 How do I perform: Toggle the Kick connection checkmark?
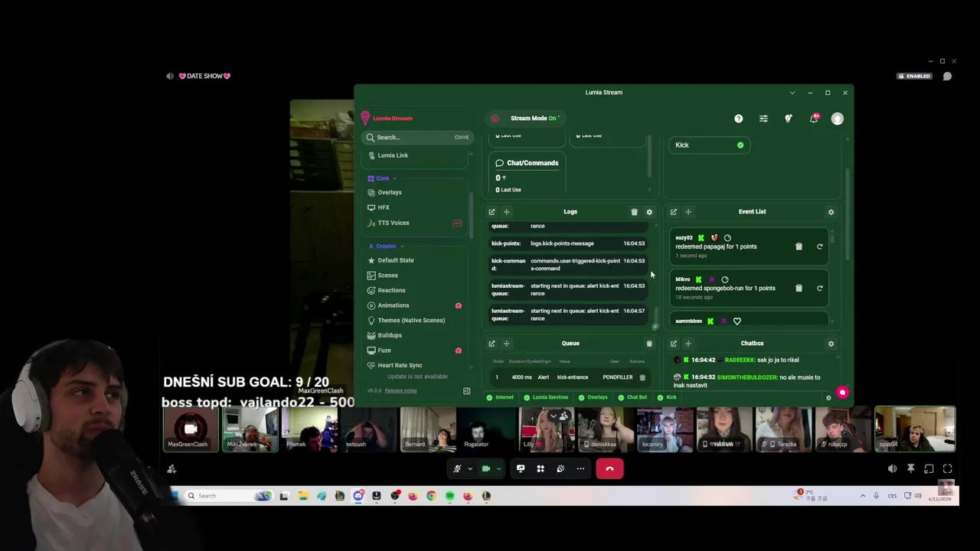pos(740,145)
